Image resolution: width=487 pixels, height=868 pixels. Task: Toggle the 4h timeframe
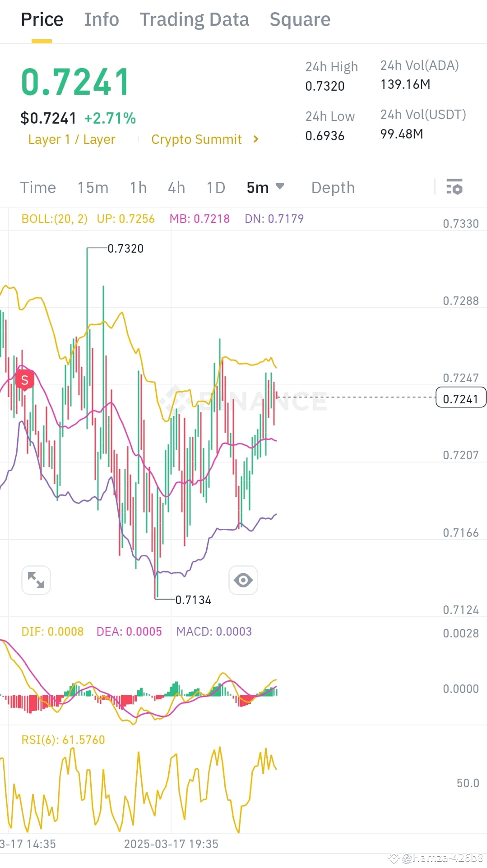[x=176, y=187]
